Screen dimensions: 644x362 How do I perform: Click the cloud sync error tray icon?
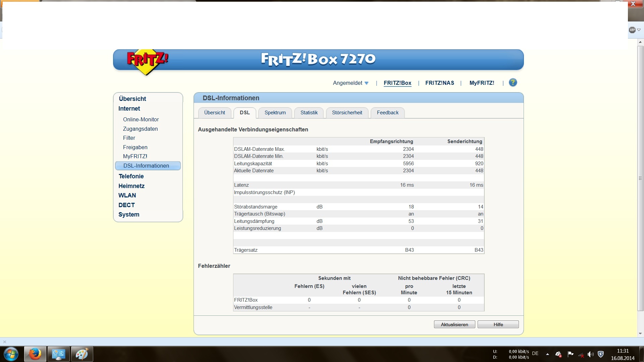pos(558,354)
